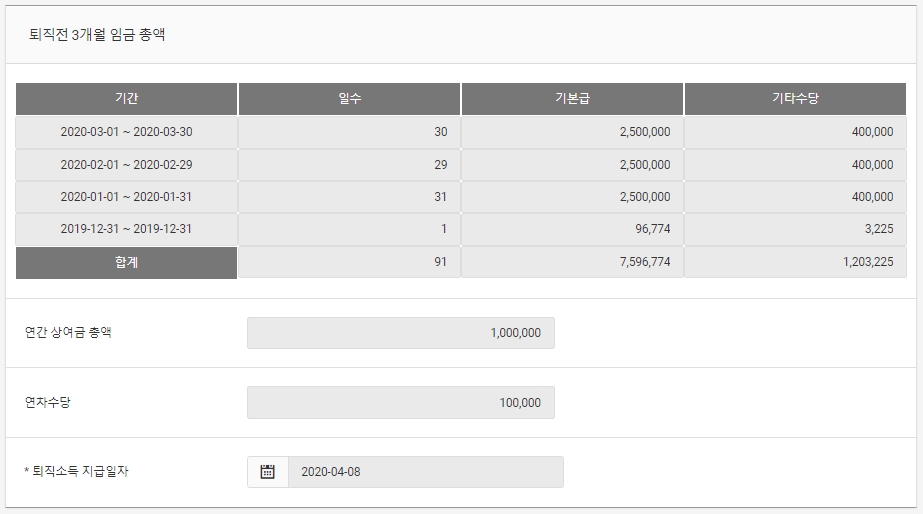Click the 기본급 column header
This screenshot has width=923, height=514.
(x=572, y=99)
